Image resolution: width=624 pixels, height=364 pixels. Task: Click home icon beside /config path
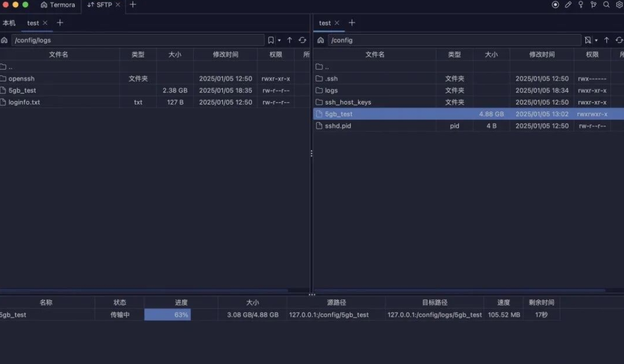click(320, 40)
